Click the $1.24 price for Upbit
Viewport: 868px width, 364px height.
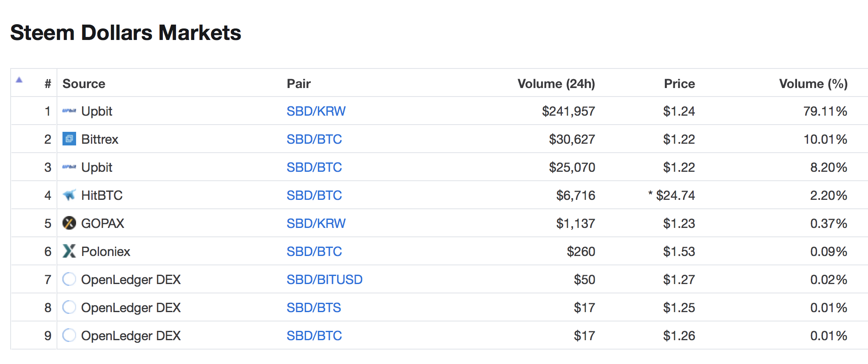(x=679, y=111)
